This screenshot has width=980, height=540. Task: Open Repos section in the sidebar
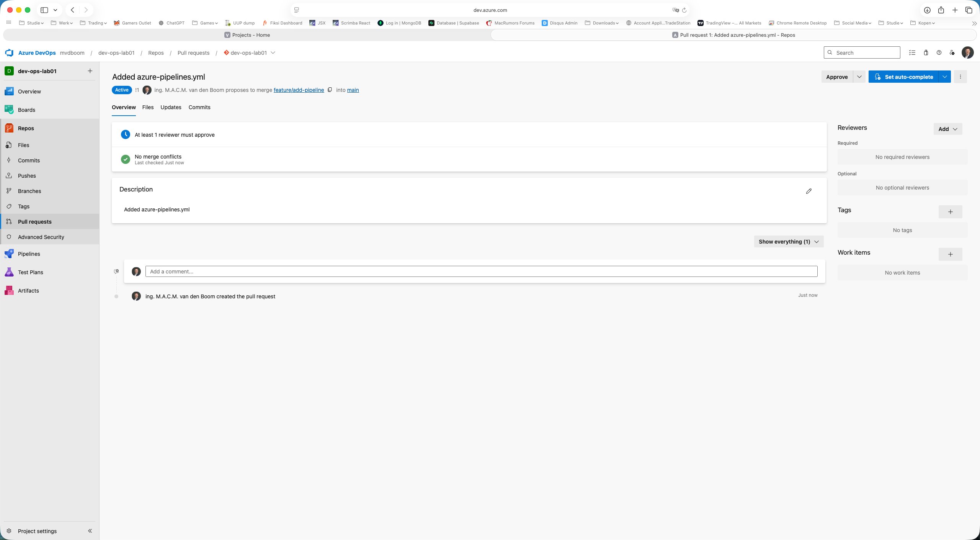click(x=26, y=128)
